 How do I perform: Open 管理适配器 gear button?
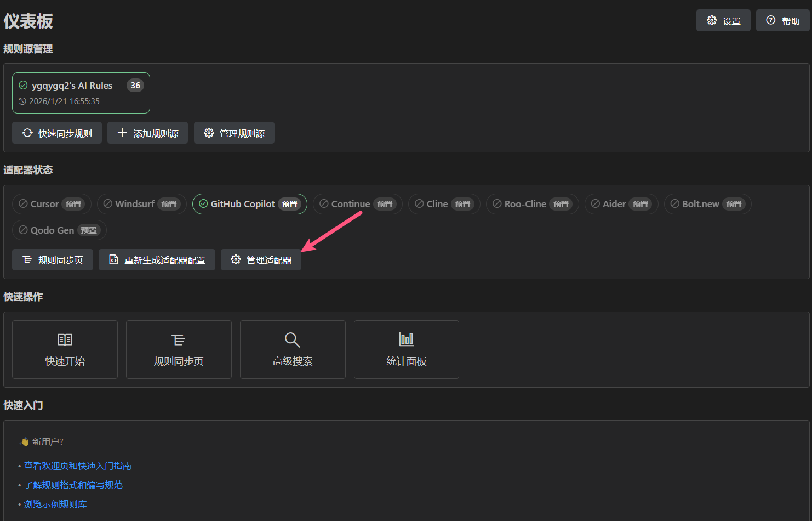[261, 260]
